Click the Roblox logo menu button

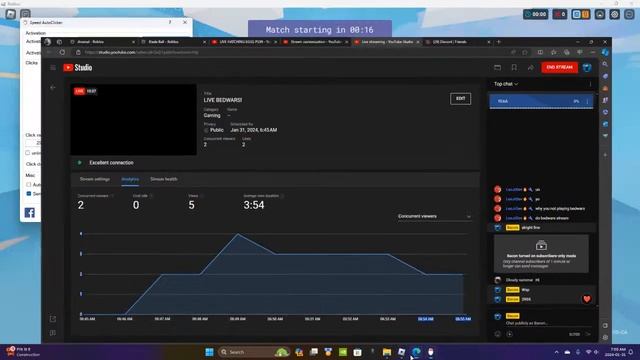11,14
